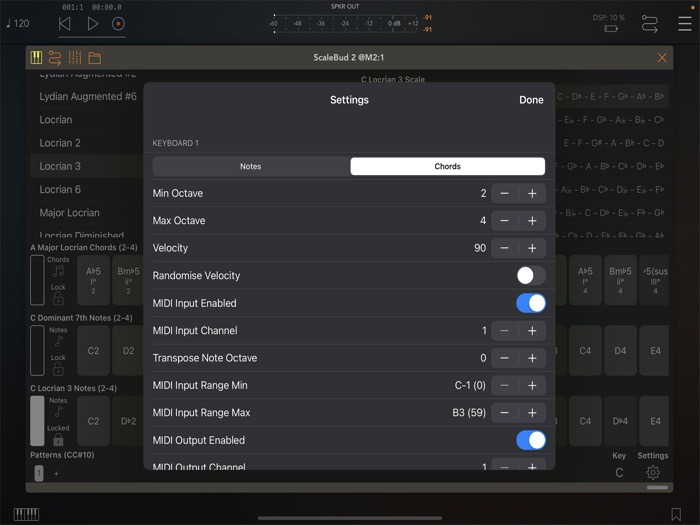Unlock the Locked C Locrian 3 keyboard

[58, 440]
